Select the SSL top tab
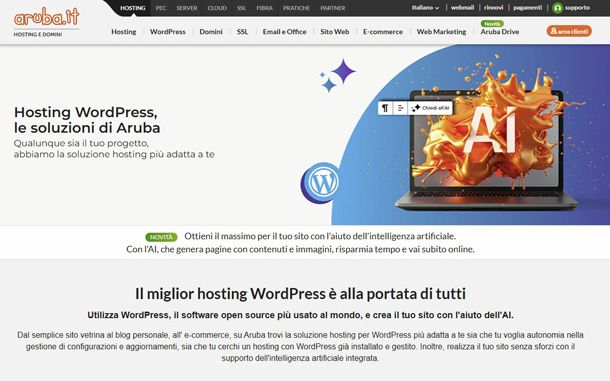This screenshot has height=381, width=610. [x=242, y=8]
